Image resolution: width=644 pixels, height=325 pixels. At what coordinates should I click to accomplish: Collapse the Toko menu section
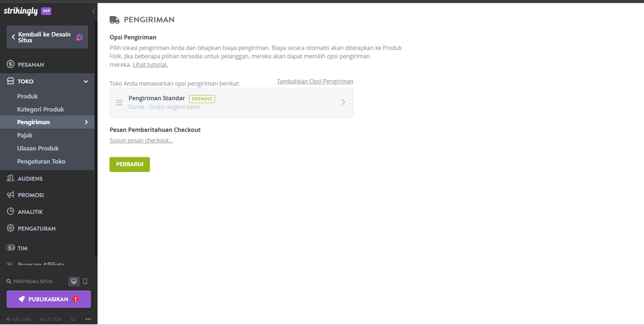pos(86,82)
